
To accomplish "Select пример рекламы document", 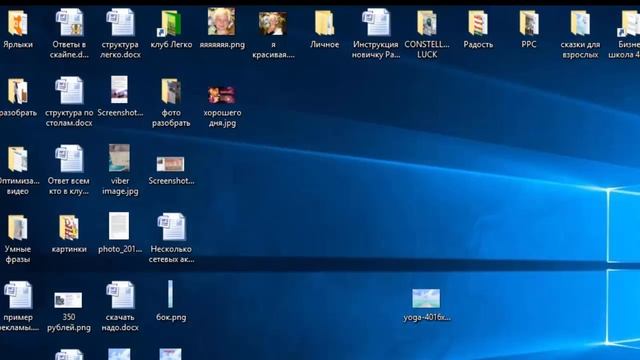I will click(x=18, y=295).
